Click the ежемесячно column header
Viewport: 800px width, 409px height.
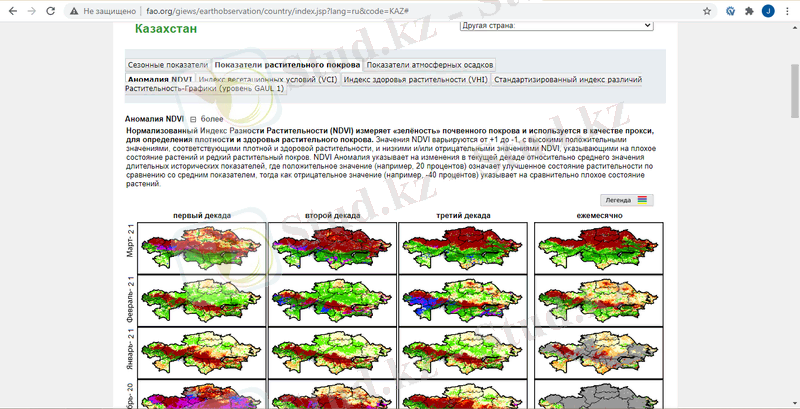coord(599,216)
